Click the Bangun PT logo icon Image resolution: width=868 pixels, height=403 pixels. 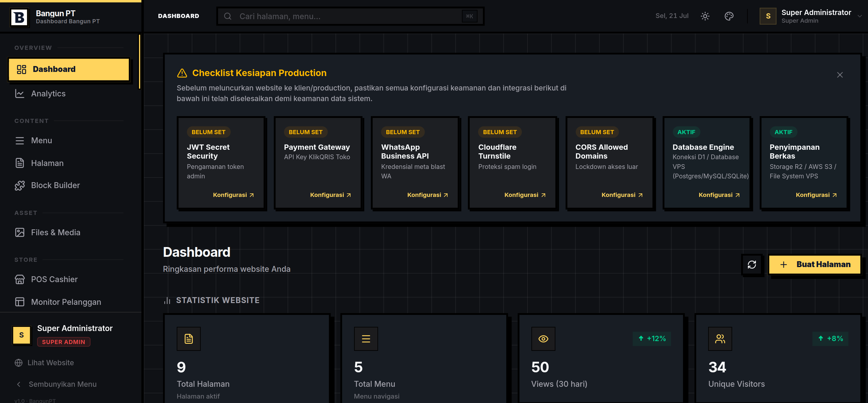(x=19, y=17)
